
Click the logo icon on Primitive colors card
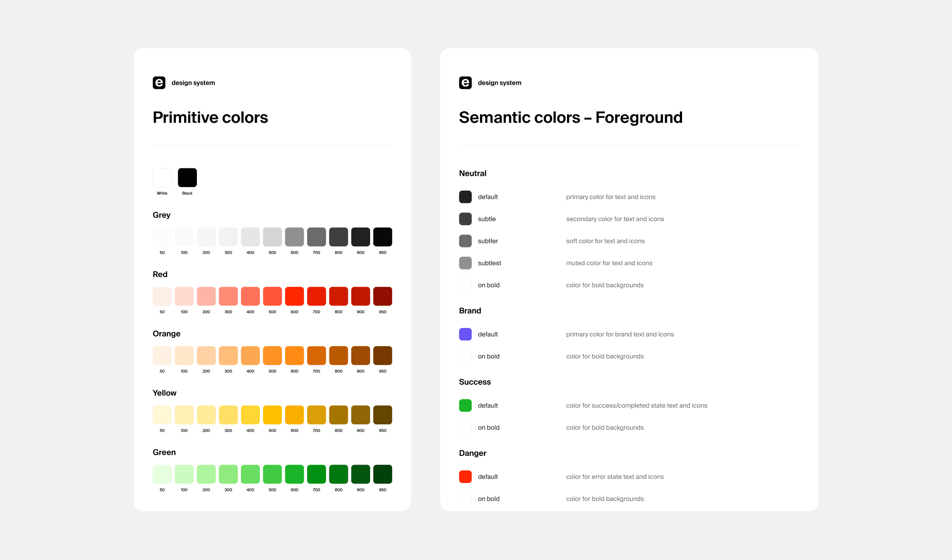click(159, 83)
